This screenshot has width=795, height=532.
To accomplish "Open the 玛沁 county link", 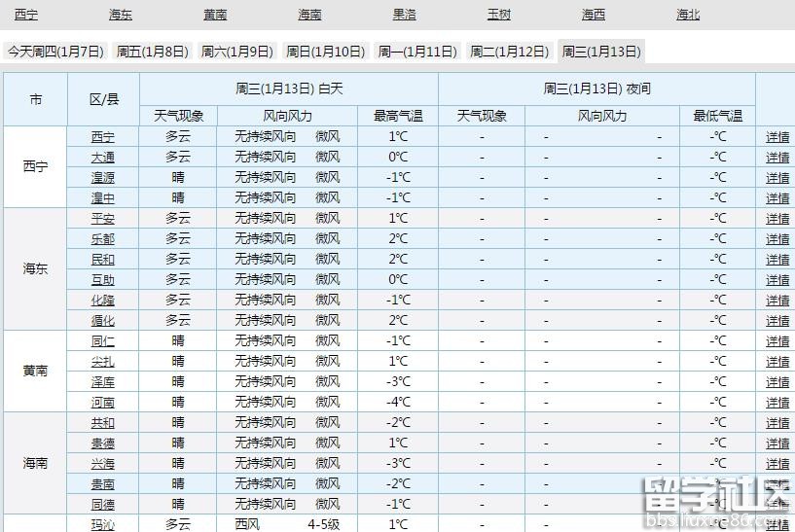I will tap(102, 524).
